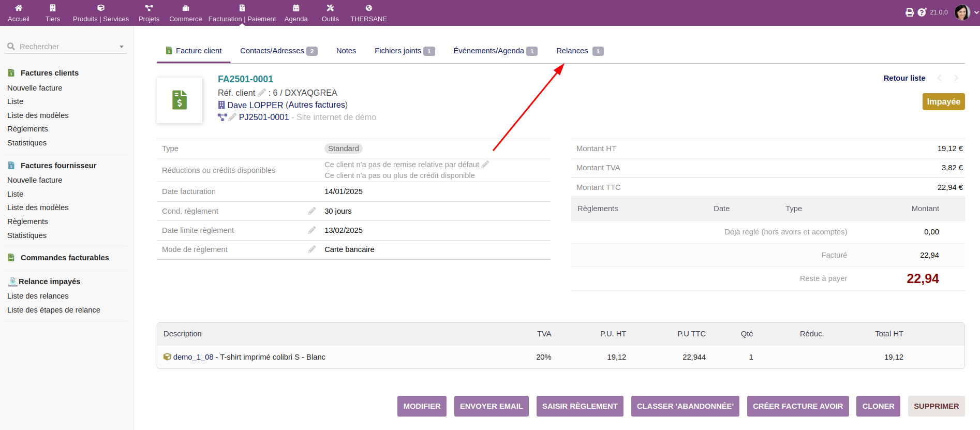Image resolution: width=980 pixels, height=430 pixels.
Task: Open project link PJ2501-0001
Action: 263,117
